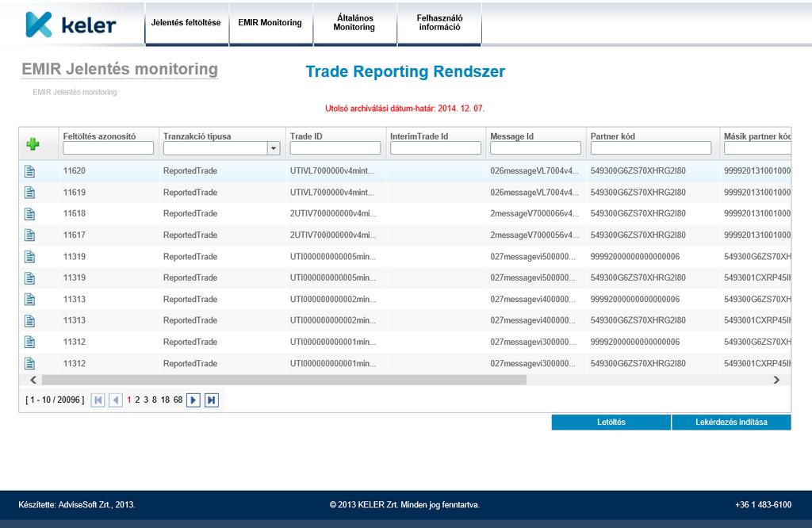Open EMIR Monitoring menu

tap(270, 23)
